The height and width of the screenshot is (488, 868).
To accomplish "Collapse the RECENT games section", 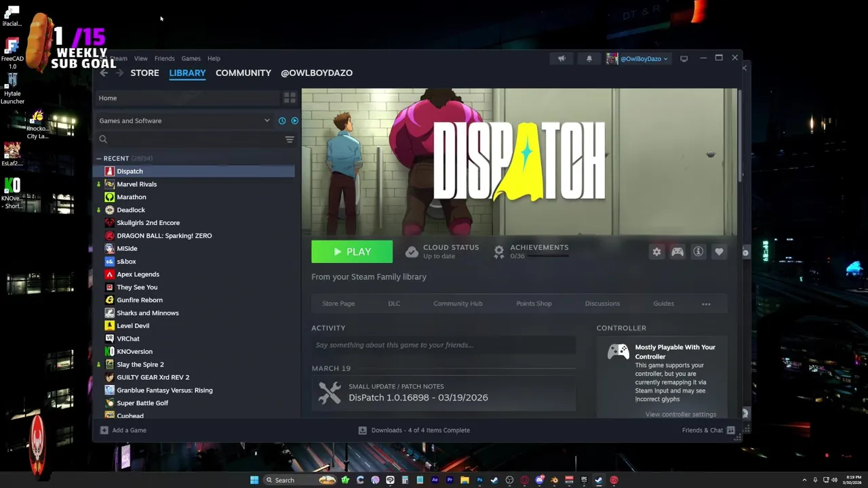I will pyautogui.click(x=99, y=159).
